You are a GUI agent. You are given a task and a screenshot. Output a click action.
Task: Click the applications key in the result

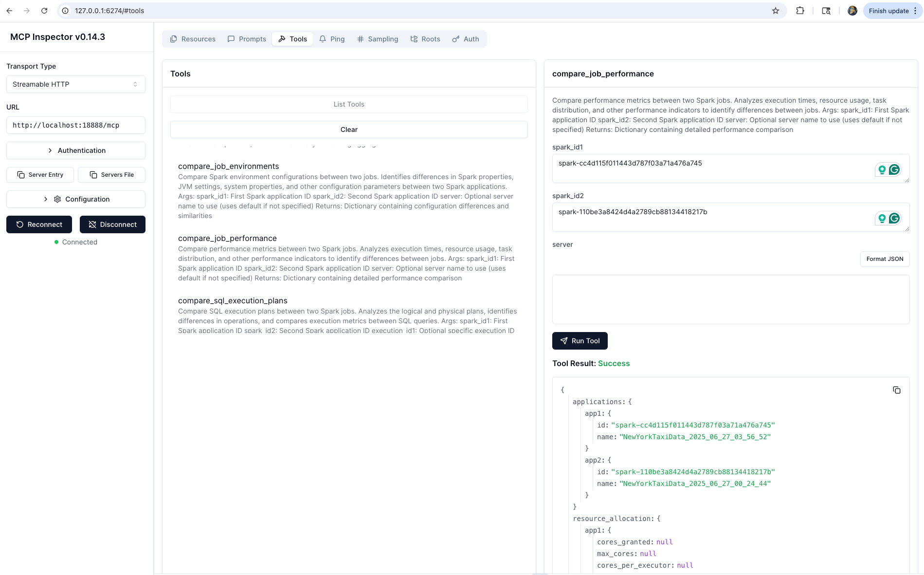tap(598, 402)
